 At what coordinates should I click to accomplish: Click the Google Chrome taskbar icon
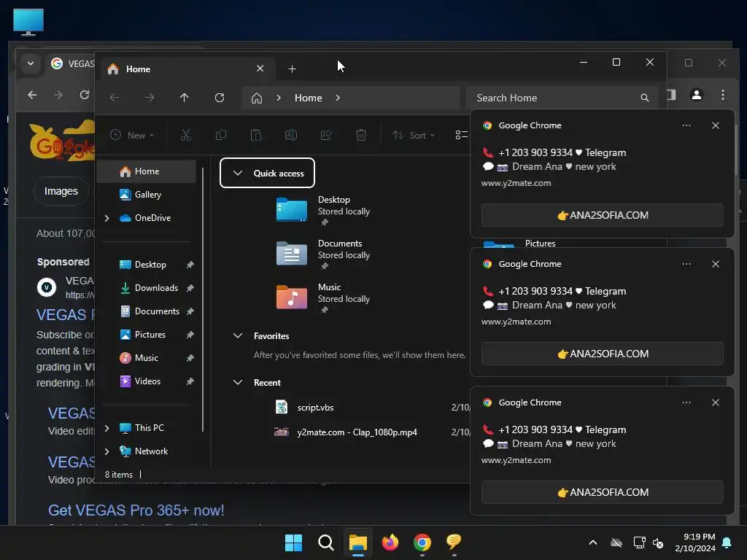click(x=422, y=542)
